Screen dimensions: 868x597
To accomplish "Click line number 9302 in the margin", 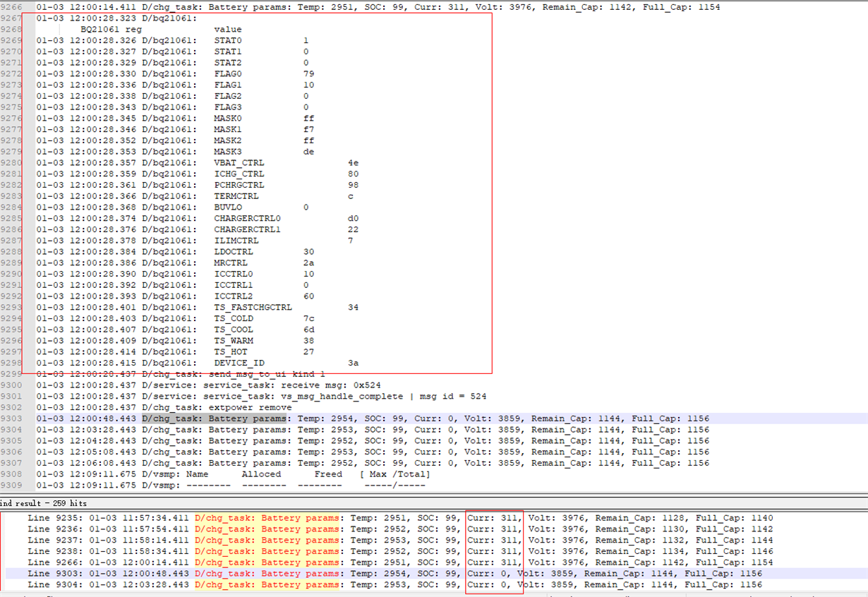I will pos(12,407).
